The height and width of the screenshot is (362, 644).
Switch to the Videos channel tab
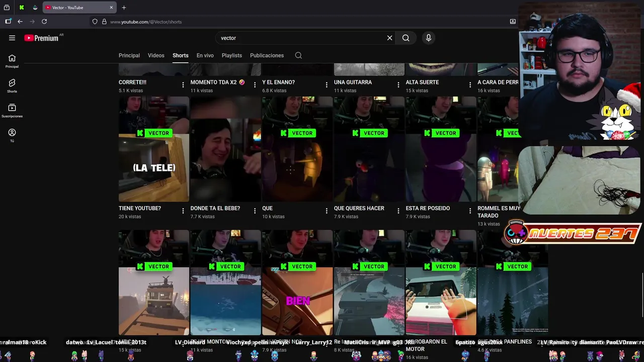pos(156,55)
